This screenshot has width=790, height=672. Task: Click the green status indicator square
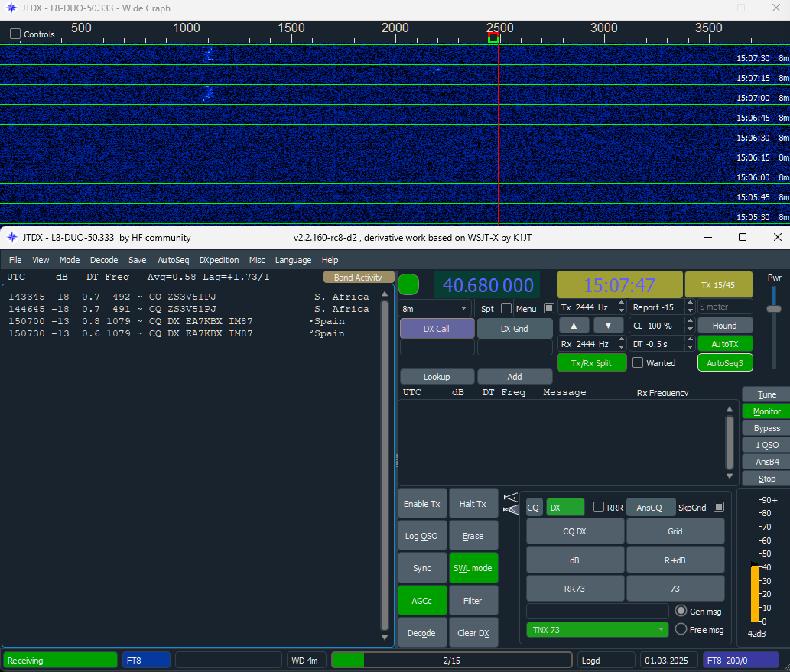408,284
